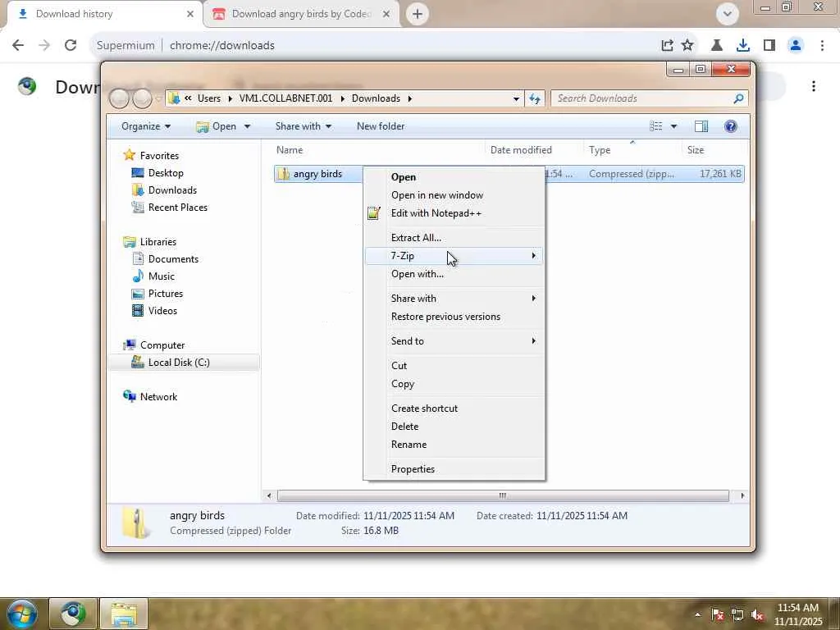
Task: Open the Downloads page more actions menu
Action: coord(813,85)
